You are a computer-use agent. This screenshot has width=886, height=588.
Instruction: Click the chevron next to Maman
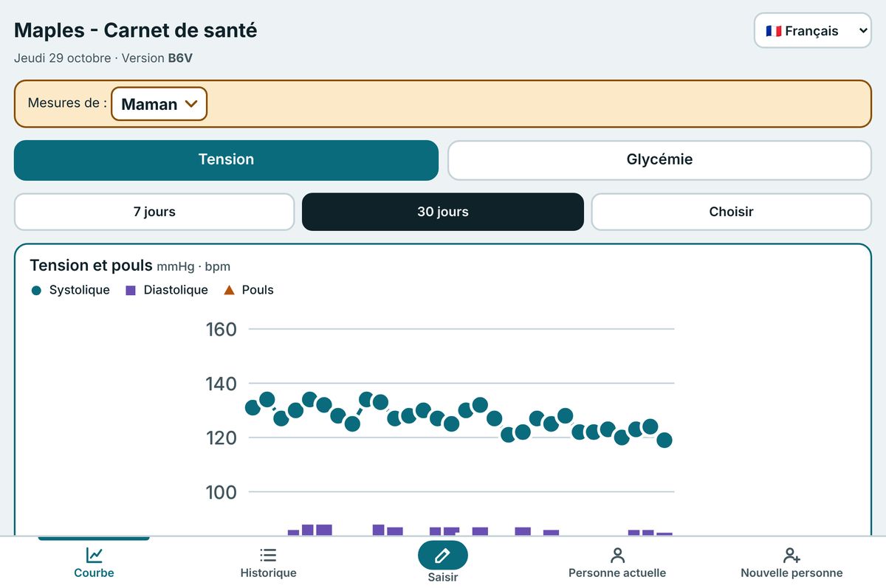pyautogui.click(x=191, y=104)
